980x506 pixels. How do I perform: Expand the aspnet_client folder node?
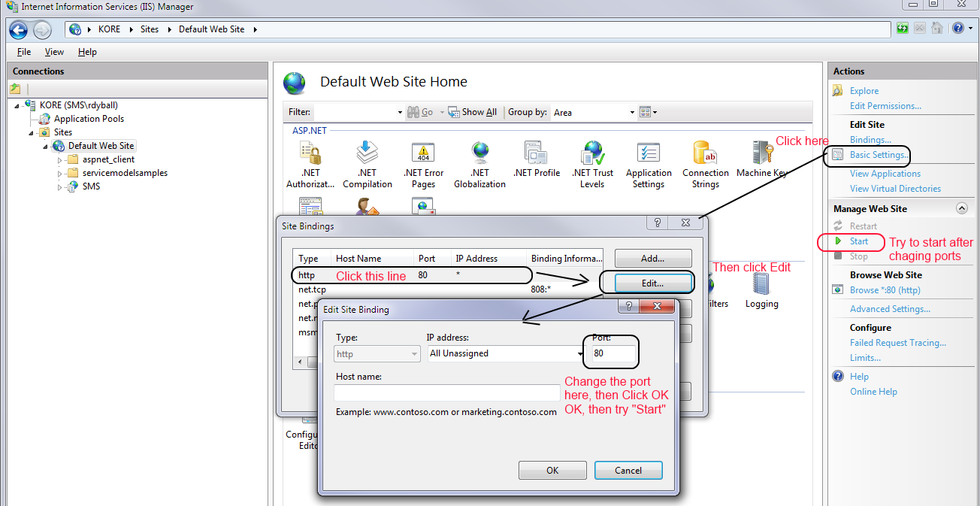pos(60,159)
